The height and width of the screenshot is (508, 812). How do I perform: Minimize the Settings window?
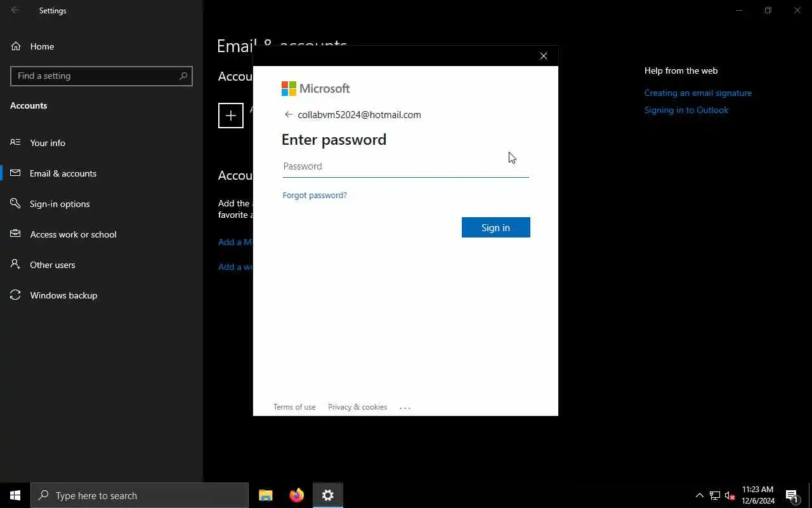pyautogui.click(x=739, y=10)
